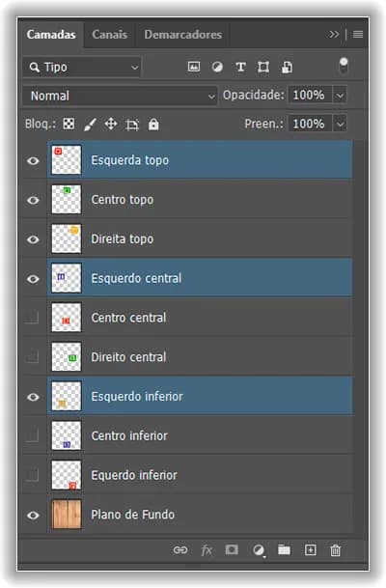Toggle the layer filtering switch

click(344, 66)
